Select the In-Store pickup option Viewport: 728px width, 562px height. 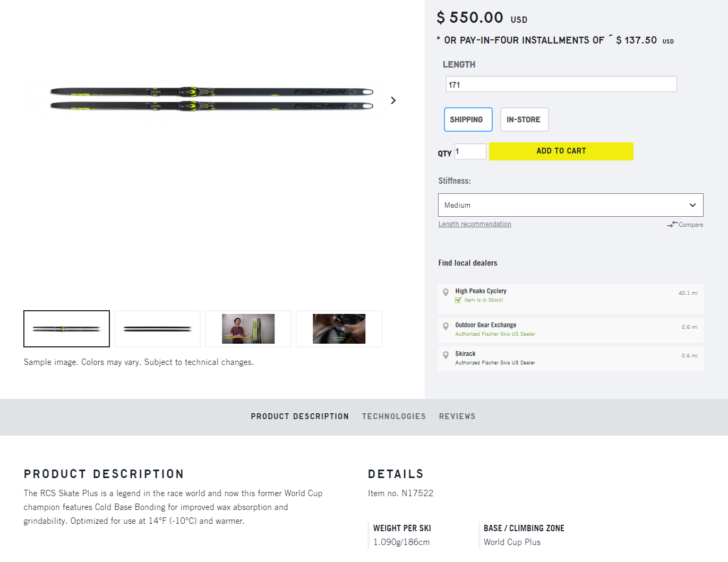point(524,120)
